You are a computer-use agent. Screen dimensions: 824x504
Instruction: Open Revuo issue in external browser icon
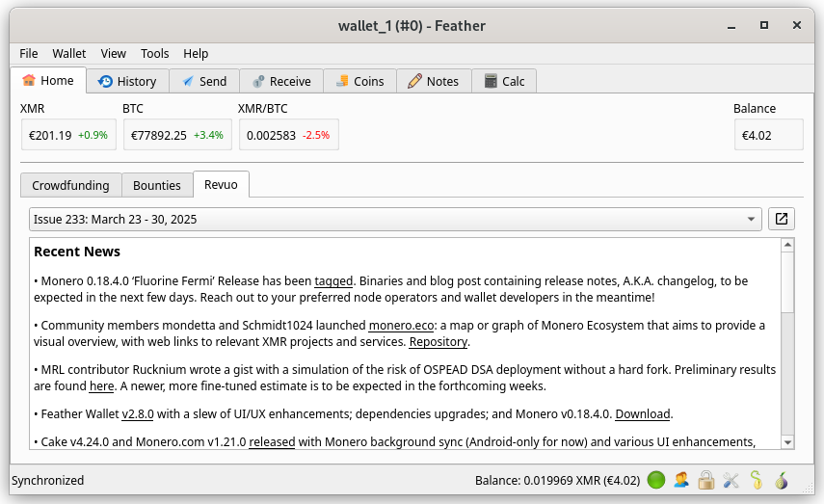point(782,219)
